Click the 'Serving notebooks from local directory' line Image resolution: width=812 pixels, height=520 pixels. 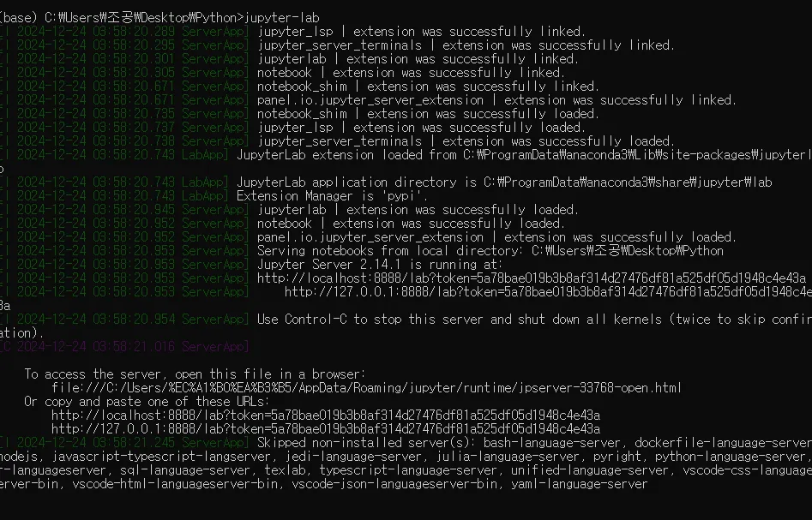click(x=490, y=251)
